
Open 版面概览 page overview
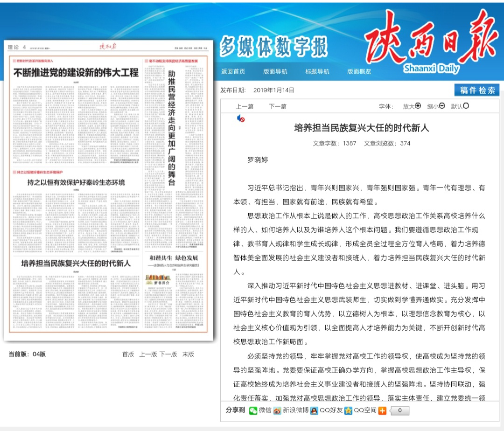coord(359,71)
